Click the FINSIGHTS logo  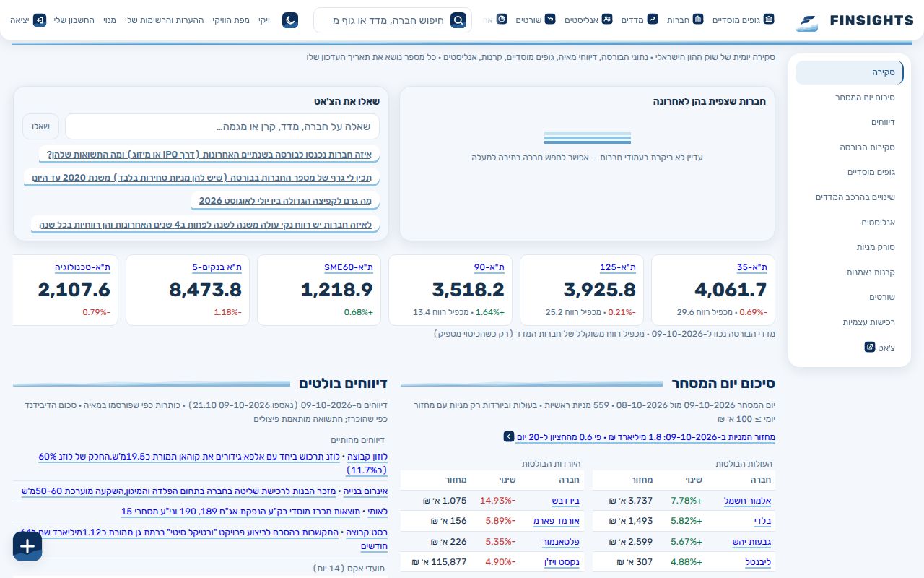854,21
